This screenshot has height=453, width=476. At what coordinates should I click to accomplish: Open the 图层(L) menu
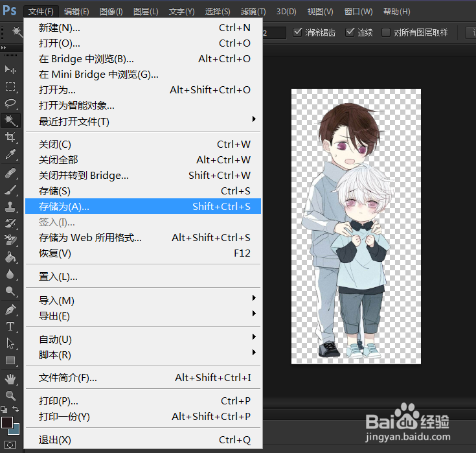tap(146, 12)
